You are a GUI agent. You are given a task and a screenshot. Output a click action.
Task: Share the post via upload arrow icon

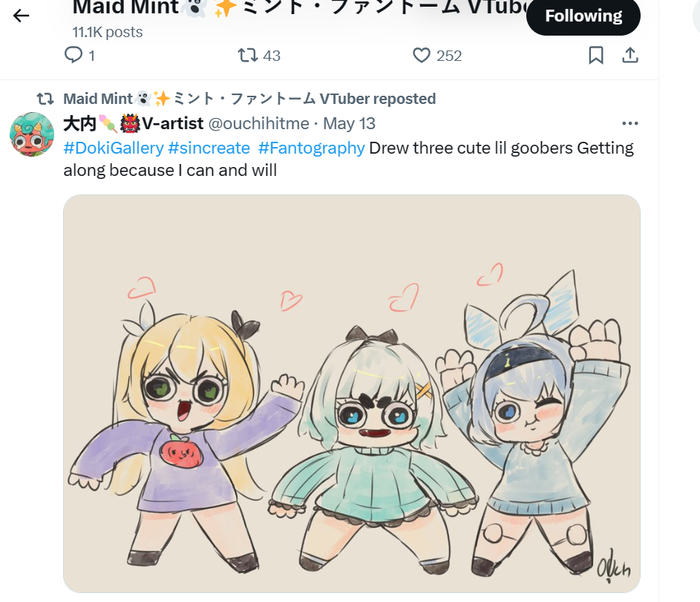point(630,56)
